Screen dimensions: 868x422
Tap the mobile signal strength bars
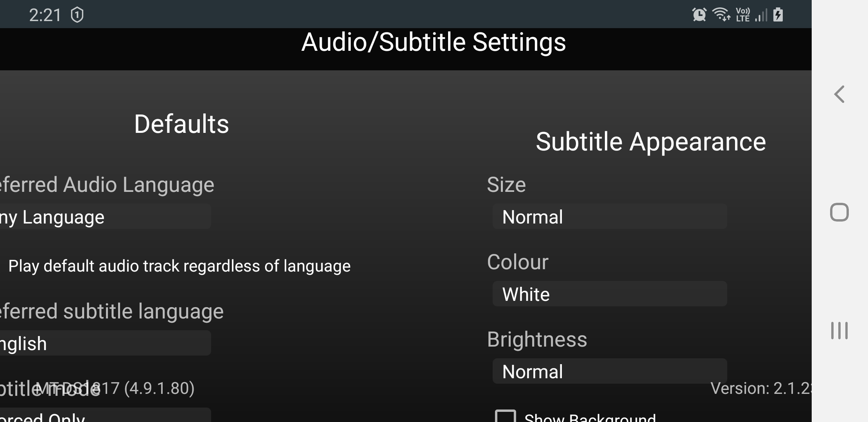click(x=761, y=16)
